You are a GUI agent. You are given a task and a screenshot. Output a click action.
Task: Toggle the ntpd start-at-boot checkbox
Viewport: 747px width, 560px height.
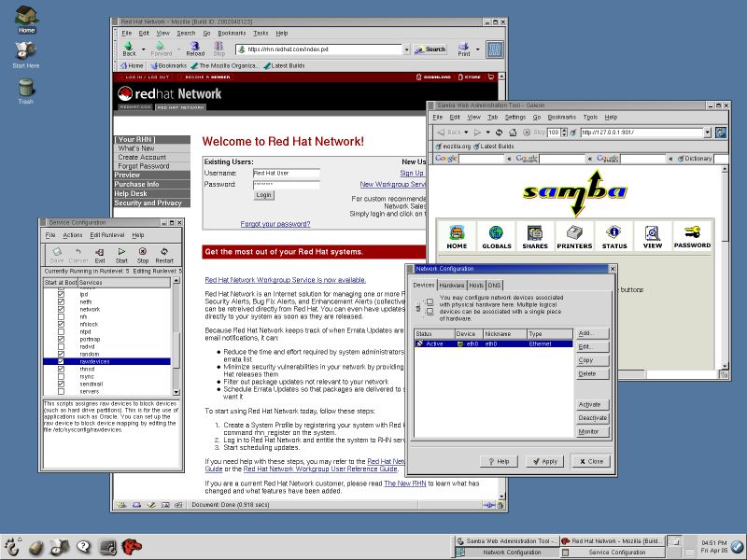[x=61, y=332]
